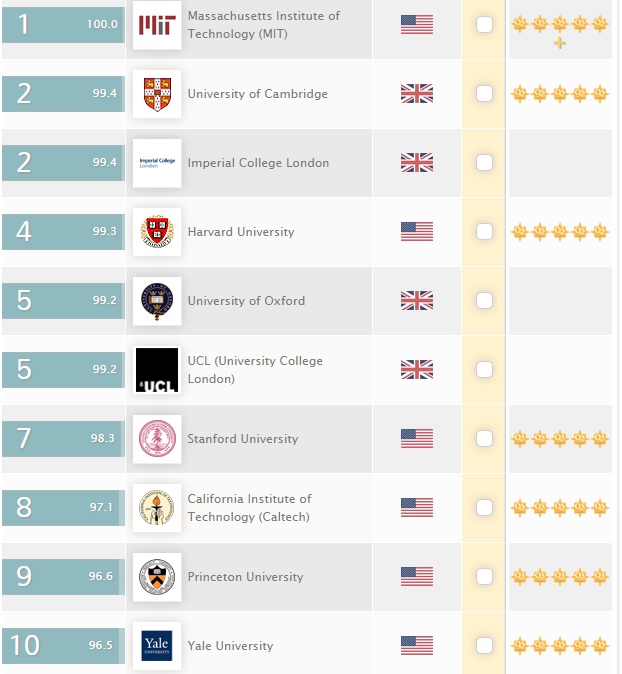Click the Imperial College London logo
Screen dimensions: 622x674
157,163
